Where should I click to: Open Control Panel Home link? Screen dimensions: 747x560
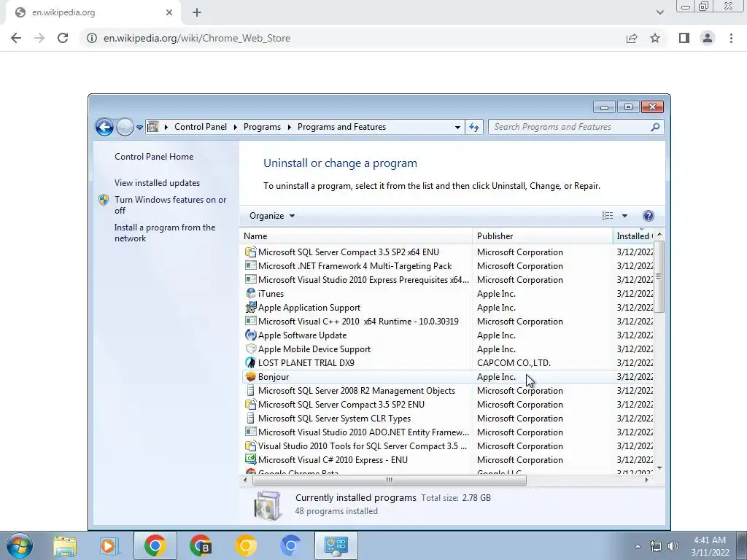[154, 157]
